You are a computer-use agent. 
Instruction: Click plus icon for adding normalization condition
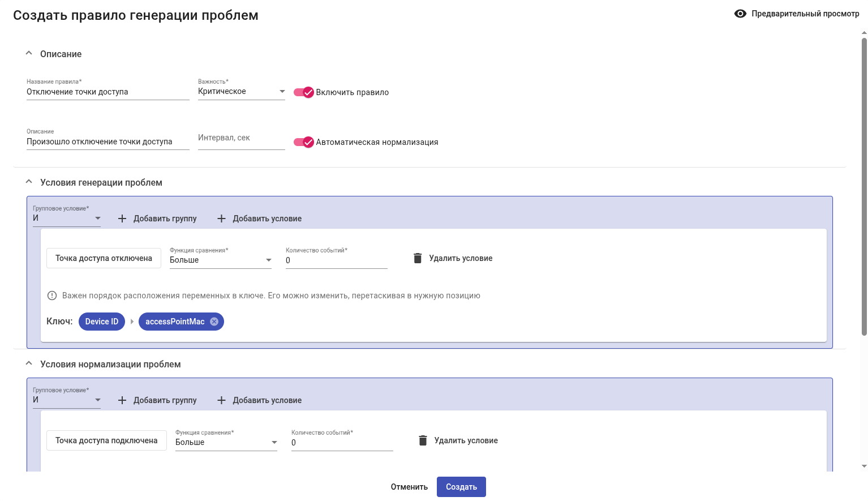[221, 400]
